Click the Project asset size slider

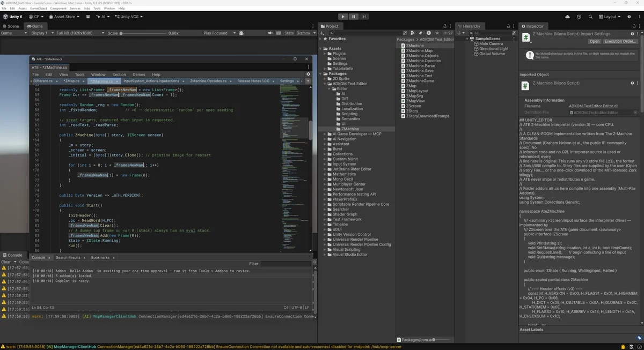point(441,340)
